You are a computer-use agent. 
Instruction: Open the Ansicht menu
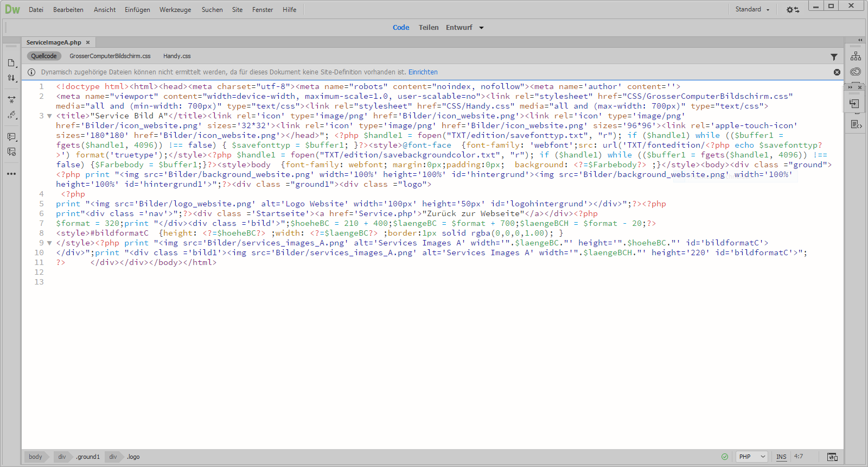[105, 10]
